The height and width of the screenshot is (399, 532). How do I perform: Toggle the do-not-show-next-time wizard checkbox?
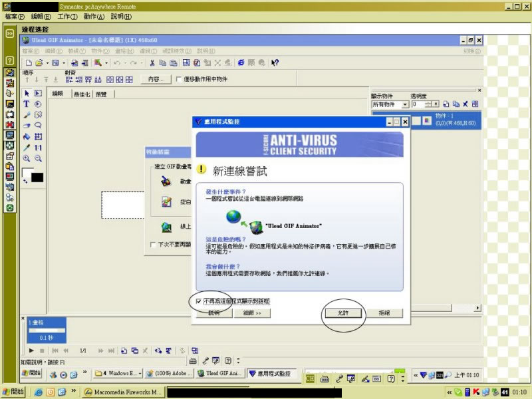pyautogui.click(x=153, y=245)
